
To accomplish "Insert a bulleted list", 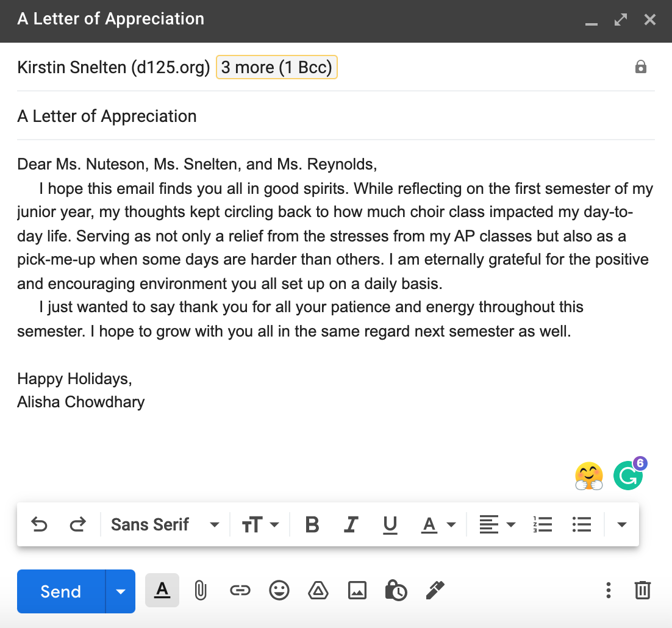I will [x=582, y=524].
